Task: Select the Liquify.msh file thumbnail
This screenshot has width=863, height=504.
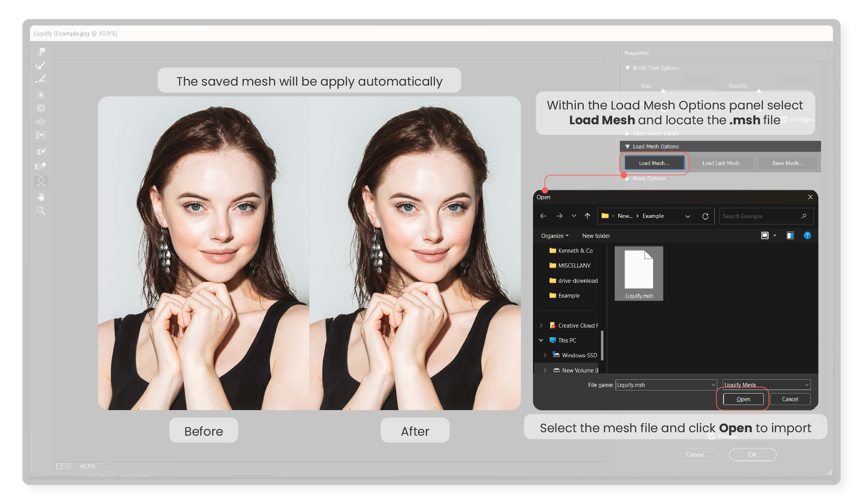Action: [639, 273]
